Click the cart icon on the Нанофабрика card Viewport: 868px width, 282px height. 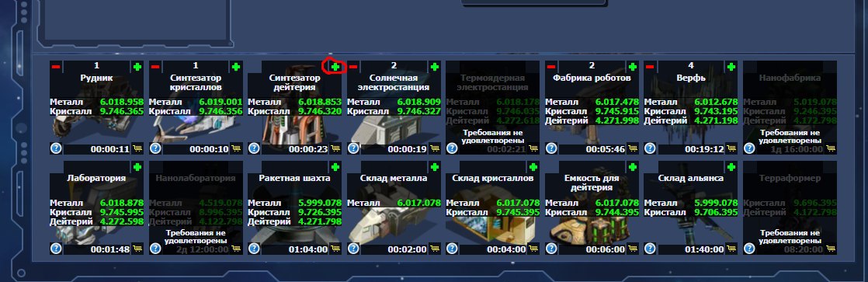831,148
